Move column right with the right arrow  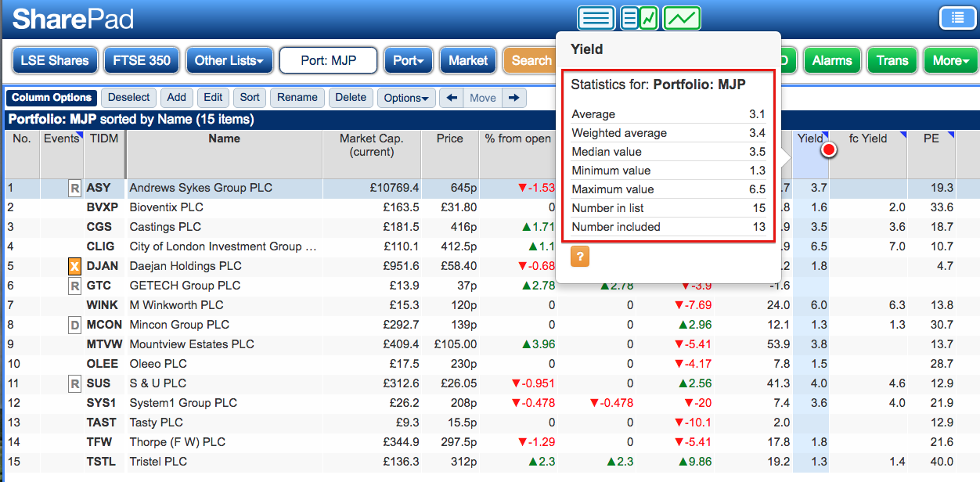(513, 98)
